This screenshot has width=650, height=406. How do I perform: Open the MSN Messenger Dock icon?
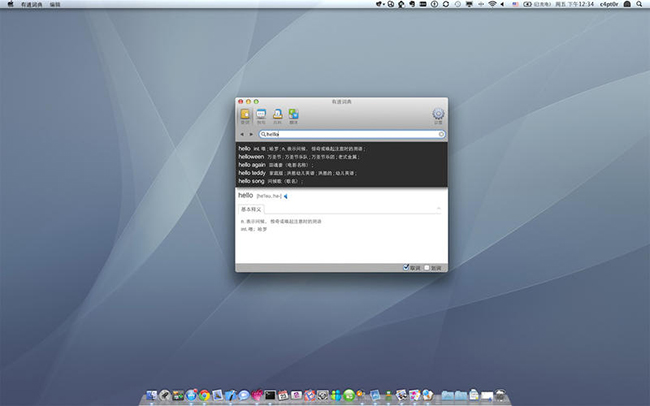[336, 395]
